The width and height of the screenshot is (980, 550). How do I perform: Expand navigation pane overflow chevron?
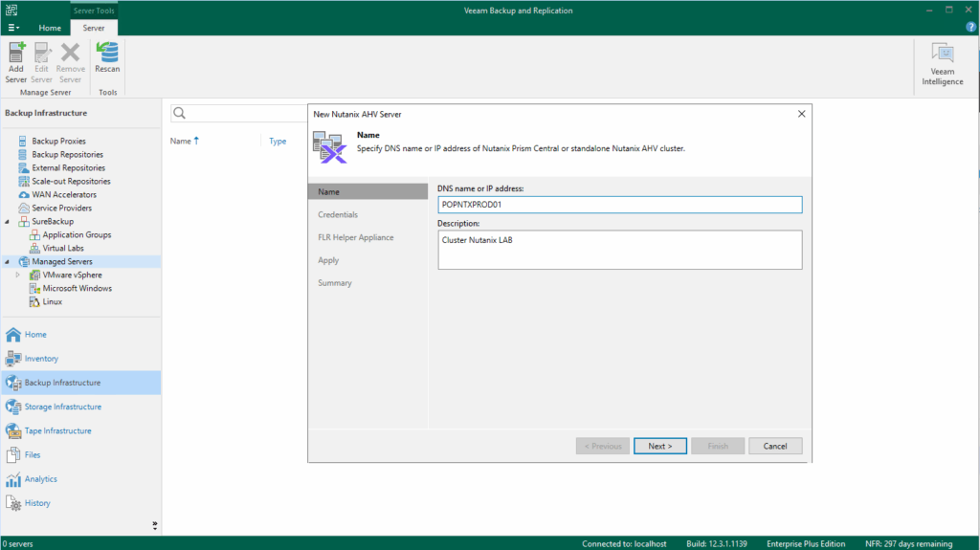click(x=154, y=526)
